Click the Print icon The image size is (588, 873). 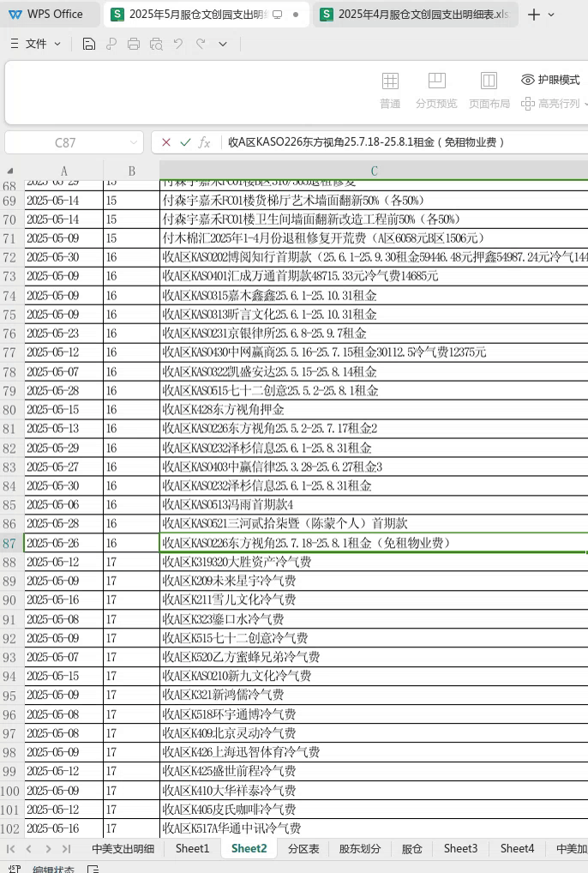134,44
